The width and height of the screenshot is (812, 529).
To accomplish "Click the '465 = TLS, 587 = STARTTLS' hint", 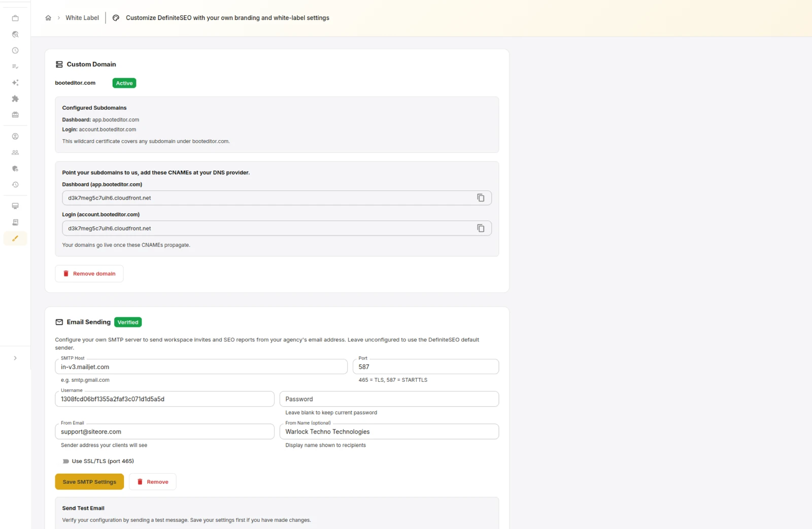I will pyautogui.click(x=393, y=380).
